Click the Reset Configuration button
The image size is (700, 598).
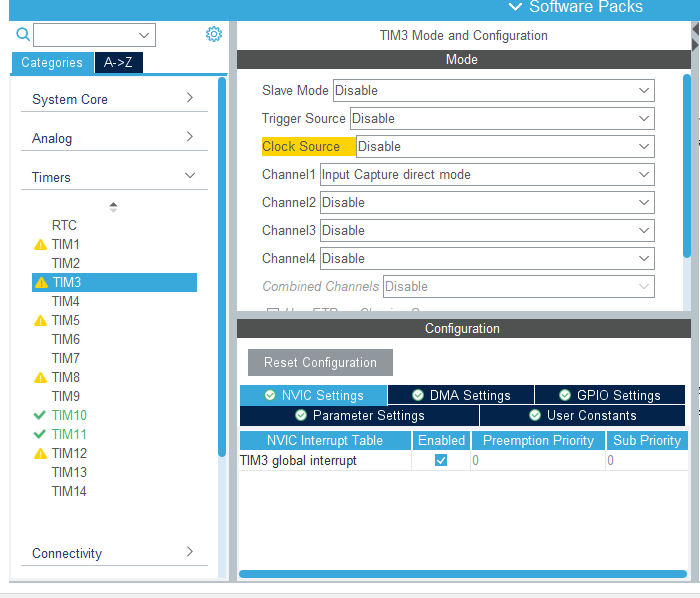(x=320, y=362)
